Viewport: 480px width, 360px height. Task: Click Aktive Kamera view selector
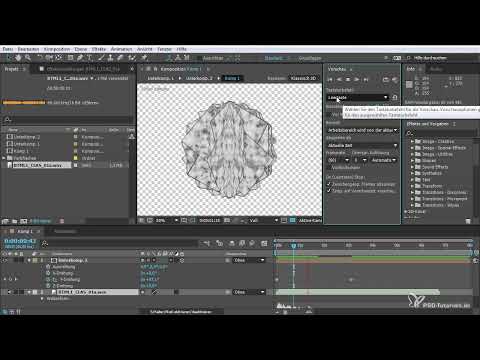point(310,220)
